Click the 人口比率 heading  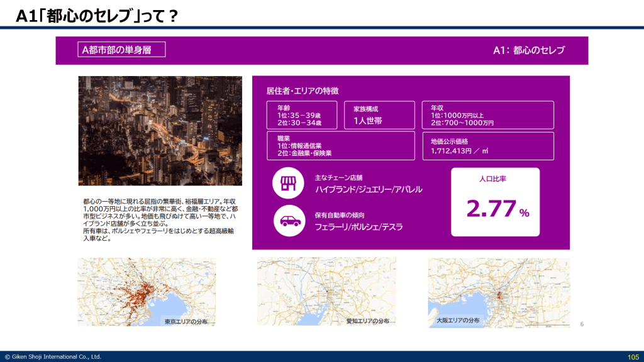point(493,179)
